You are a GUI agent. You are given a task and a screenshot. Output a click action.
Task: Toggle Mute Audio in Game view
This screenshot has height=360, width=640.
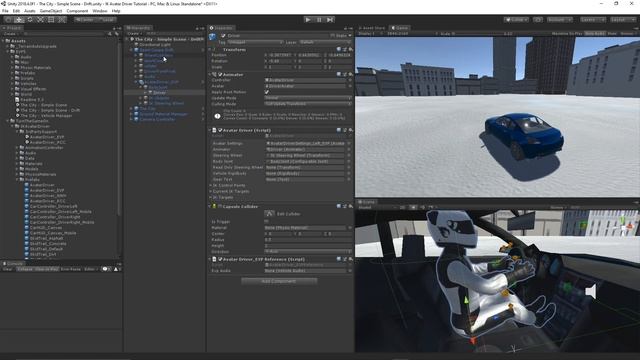595,34
